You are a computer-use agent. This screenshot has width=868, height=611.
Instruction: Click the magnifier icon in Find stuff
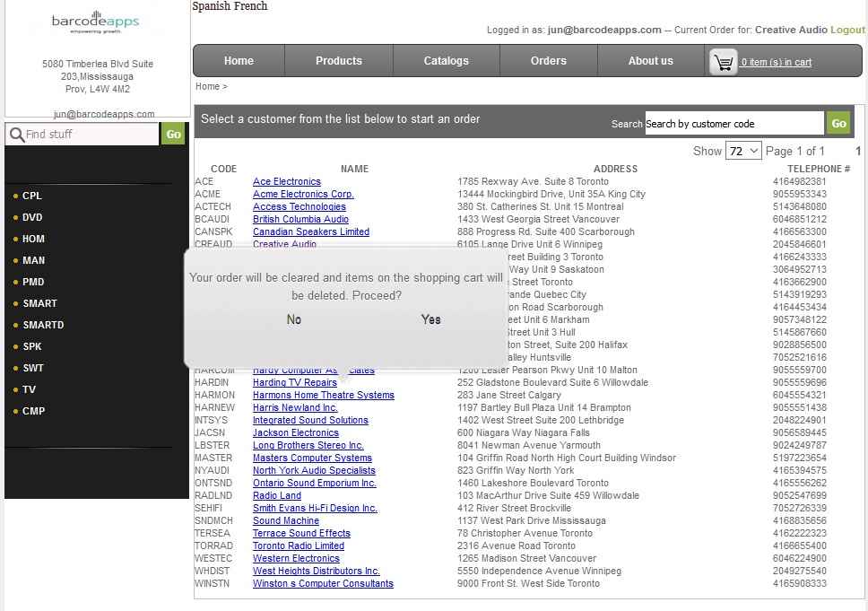click(17, 135)
